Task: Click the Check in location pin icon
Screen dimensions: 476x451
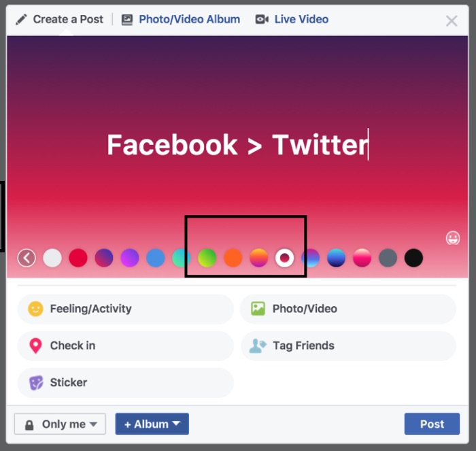Action: pos(35,346)
